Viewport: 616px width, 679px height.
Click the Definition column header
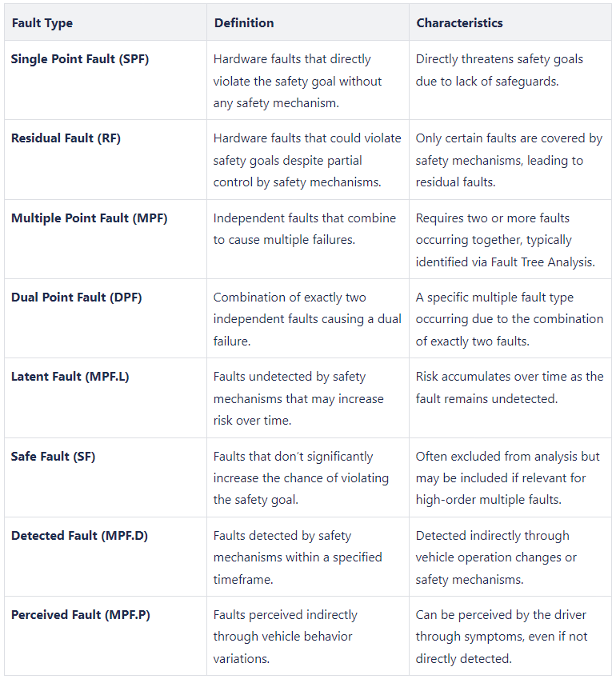point(243,23)
